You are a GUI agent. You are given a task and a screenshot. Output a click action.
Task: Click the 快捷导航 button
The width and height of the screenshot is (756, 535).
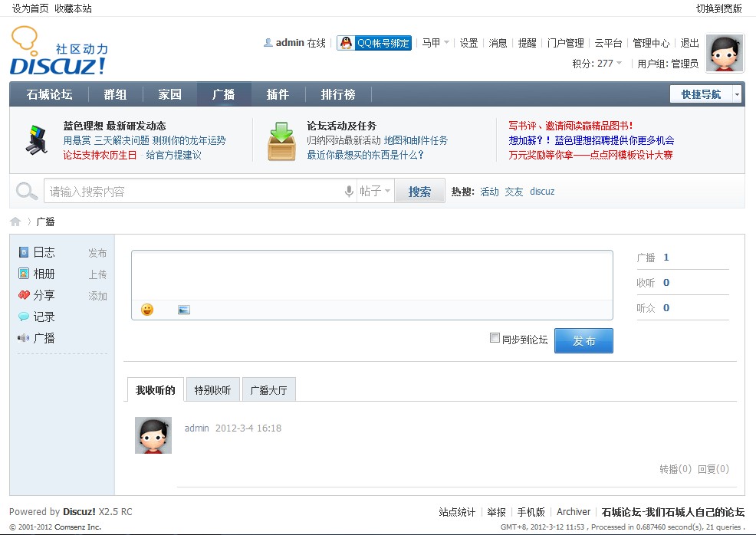click(701, 94)
